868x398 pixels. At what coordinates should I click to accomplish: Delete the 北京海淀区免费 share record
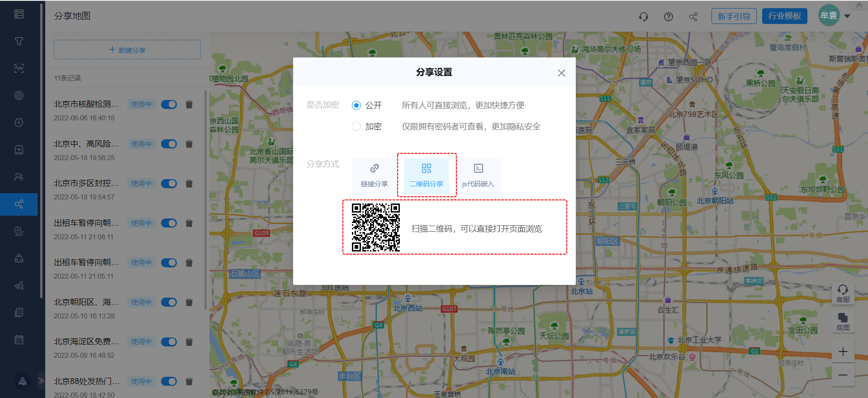(189, 342)
